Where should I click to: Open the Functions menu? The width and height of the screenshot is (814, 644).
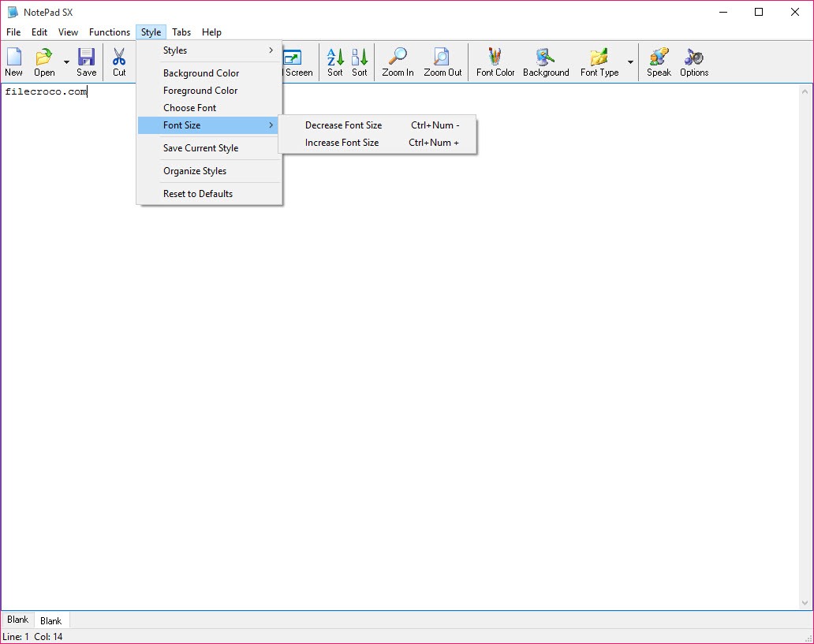click(110, 32)
